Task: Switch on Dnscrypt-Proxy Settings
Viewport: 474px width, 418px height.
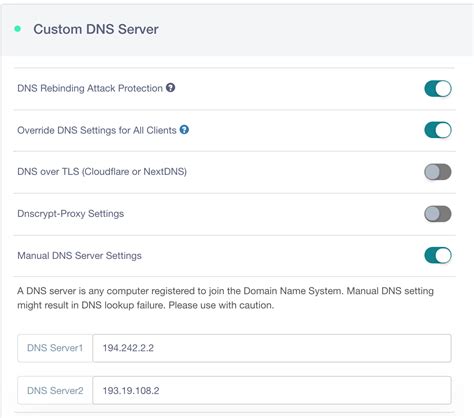Action: click(x=438, y=214)
